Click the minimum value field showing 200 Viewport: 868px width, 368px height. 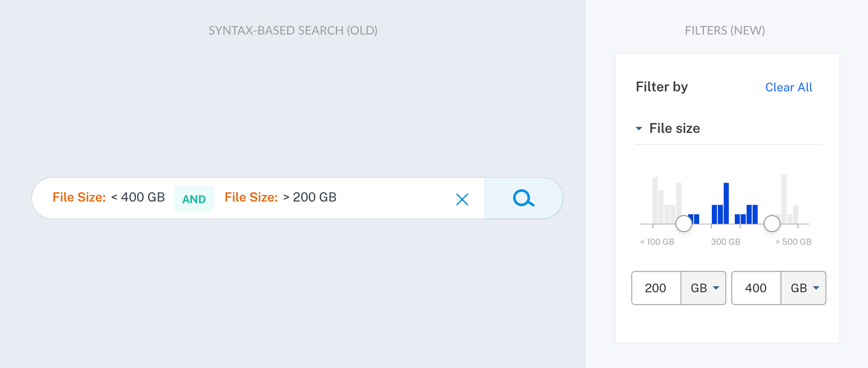coord(656,288)
